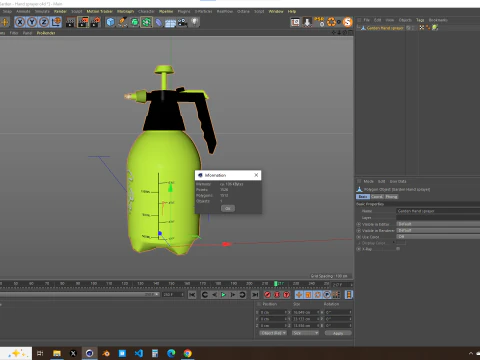The height and width of the screenshot is (360, 480).
Task: Toggle scale keyframe recording icon
Action: [308, 295]
